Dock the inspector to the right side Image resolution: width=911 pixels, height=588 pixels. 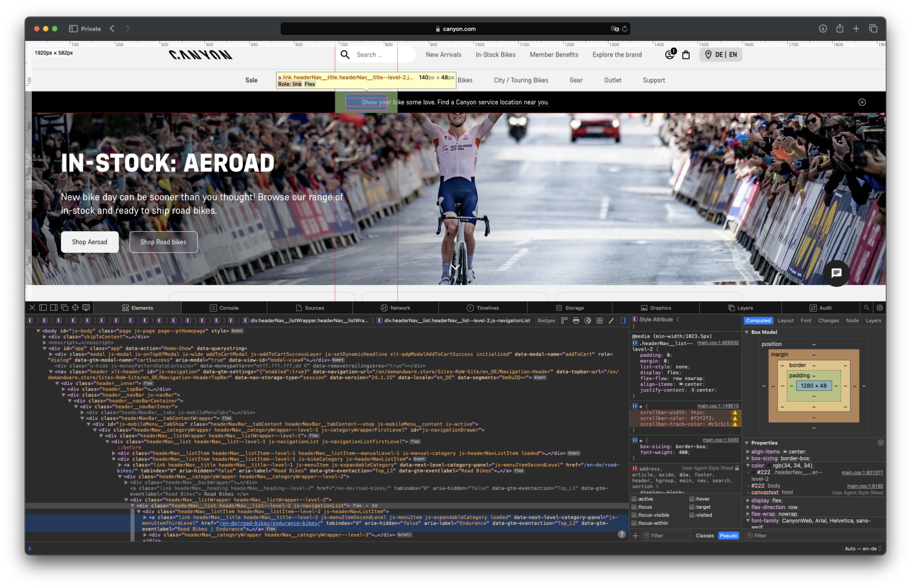(x=54, y=307)
